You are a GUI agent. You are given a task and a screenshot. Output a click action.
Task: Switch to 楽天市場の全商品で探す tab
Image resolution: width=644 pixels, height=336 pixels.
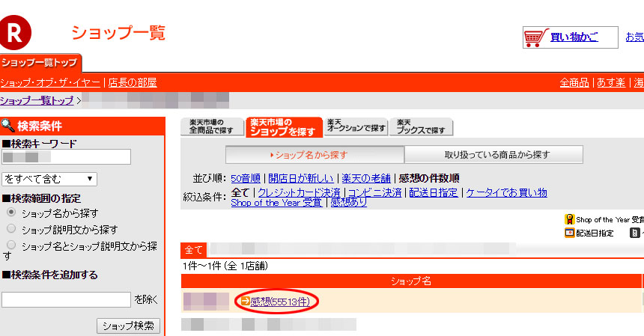click(x=212, y=126)
